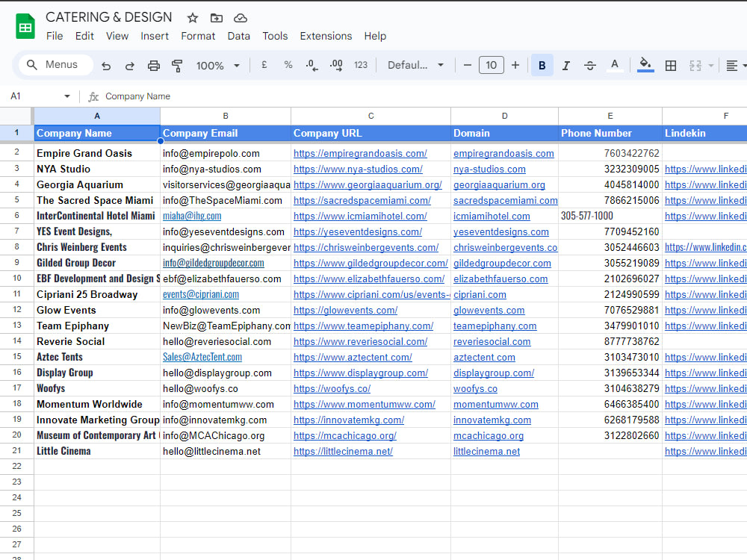Search the Menus box
The width and height of the screenshot is (747, 560).
coord(56,65)
